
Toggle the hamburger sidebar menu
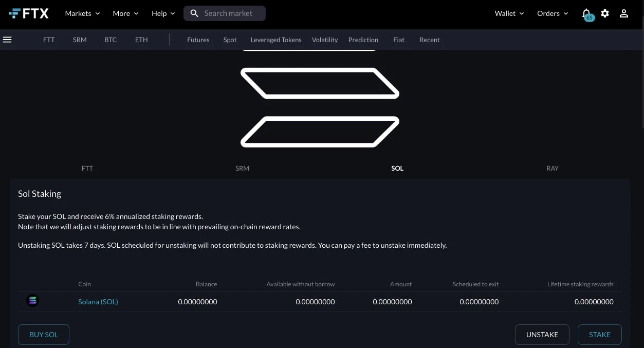tap(7, 40)
